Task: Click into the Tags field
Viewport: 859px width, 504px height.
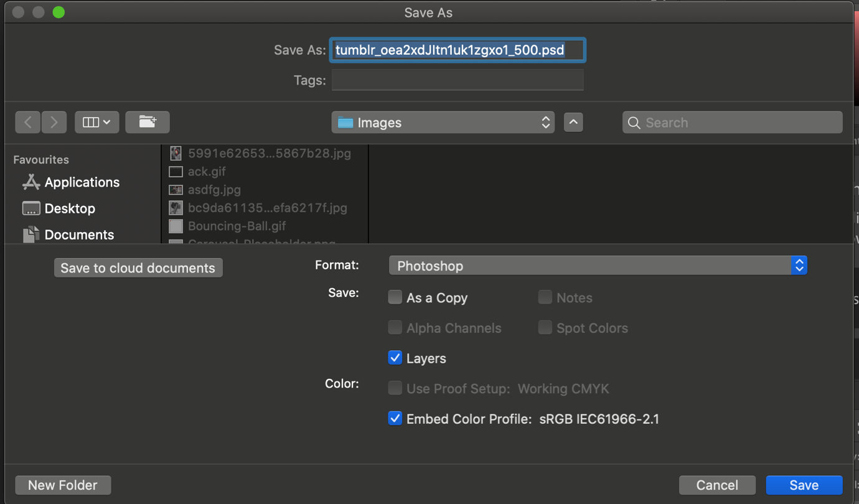Action: coord(458,80)
